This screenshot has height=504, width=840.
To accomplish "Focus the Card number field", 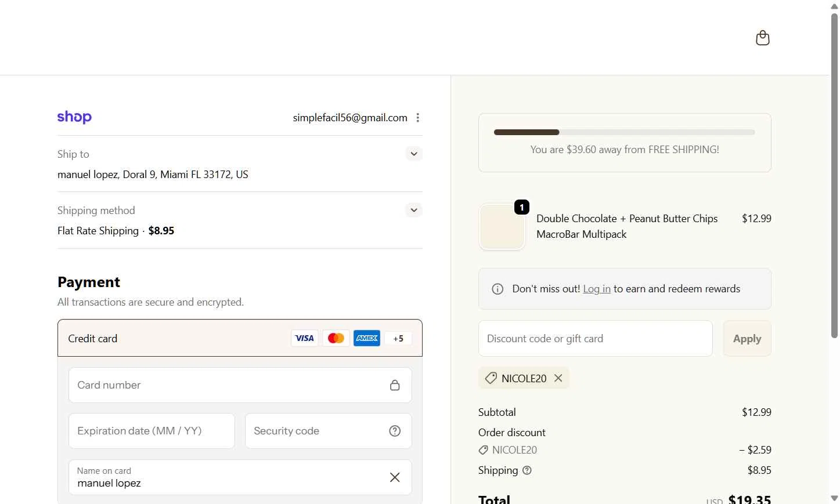I will coord(240,385).
